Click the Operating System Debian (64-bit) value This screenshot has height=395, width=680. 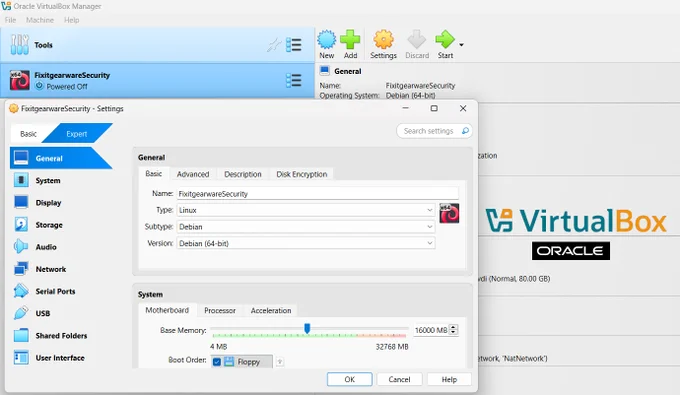410,95
